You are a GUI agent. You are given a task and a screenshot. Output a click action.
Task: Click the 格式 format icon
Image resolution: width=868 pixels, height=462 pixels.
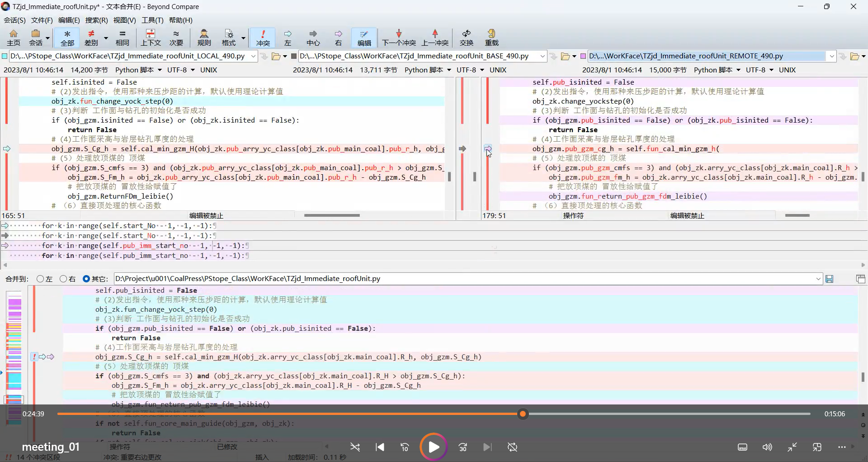(x=229, y=38)
